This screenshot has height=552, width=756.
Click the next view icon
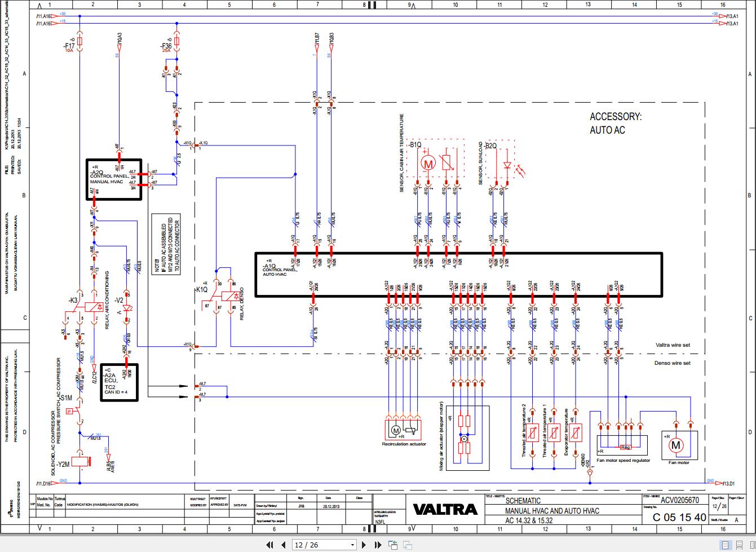point(406,545)
